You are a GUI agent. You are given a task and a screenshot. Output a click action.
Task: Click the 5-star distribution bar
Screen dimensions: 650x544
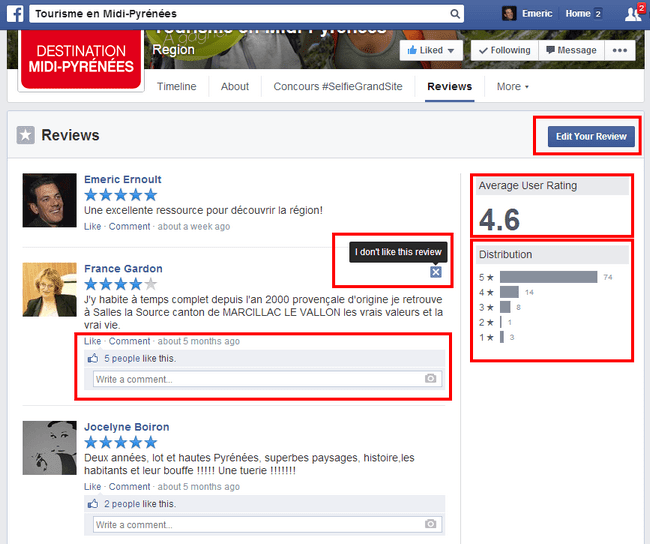[x=548, y=277]
